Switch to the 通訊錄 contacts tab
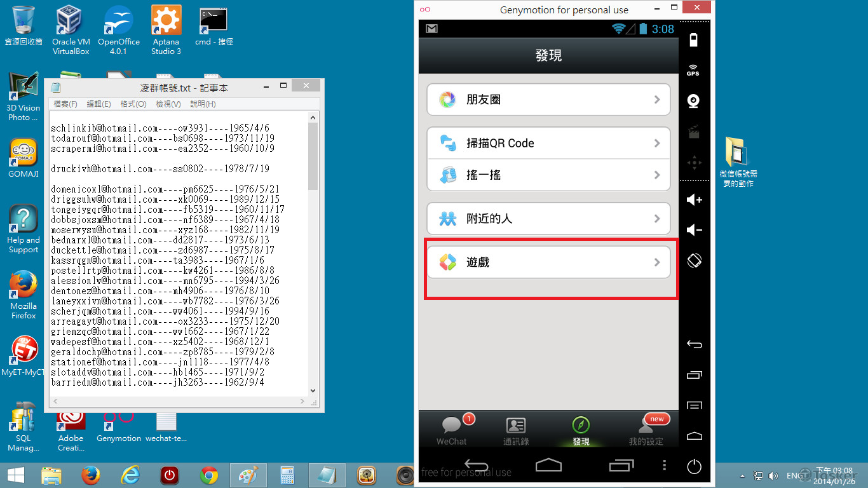The height and width of the screenshot is (488, 868). tap(515, 430)
